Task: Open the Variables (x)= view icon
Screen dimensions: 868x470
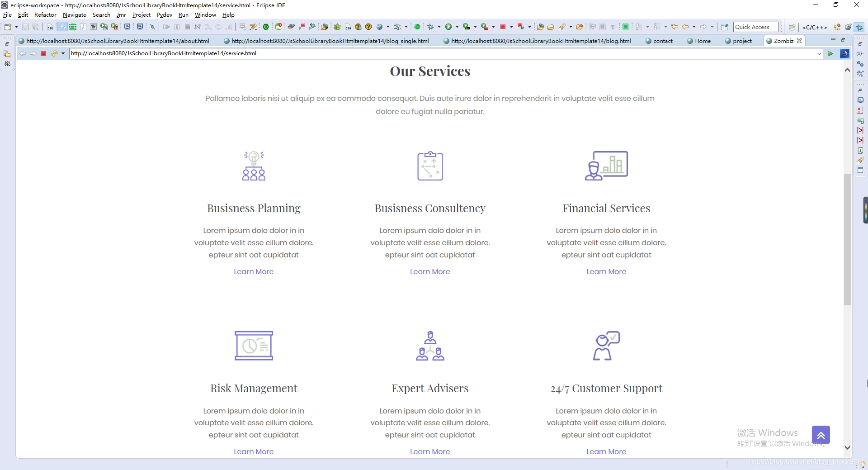Action: tap(860, 53)
